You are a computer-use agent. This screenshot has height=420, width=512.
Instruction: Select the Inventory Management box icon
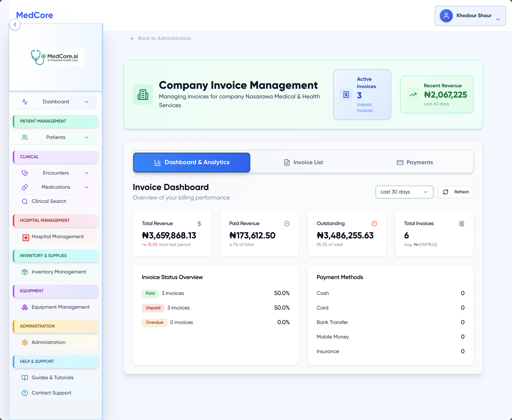pyautogui.click(x=25, y=272)
